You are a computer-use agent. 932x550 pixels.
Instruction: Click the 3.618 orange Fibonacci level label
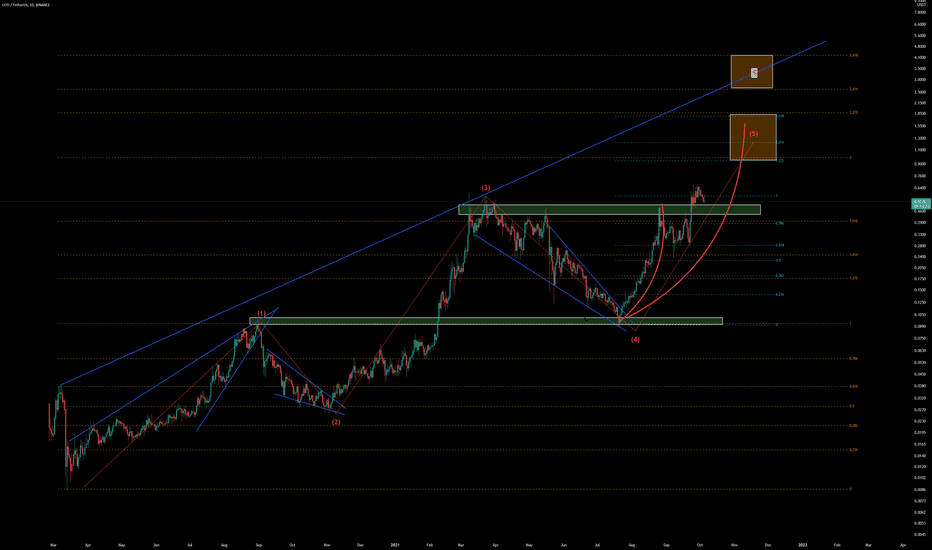(x=854, y=55)
